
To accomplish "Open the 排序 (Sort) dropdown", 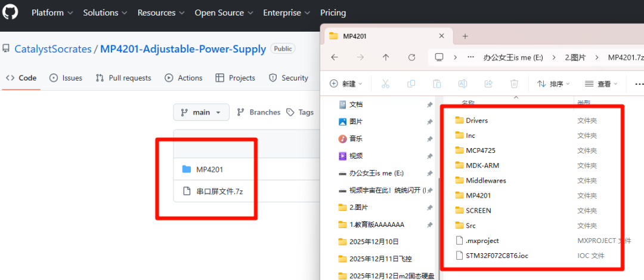I will click(553, 84).
